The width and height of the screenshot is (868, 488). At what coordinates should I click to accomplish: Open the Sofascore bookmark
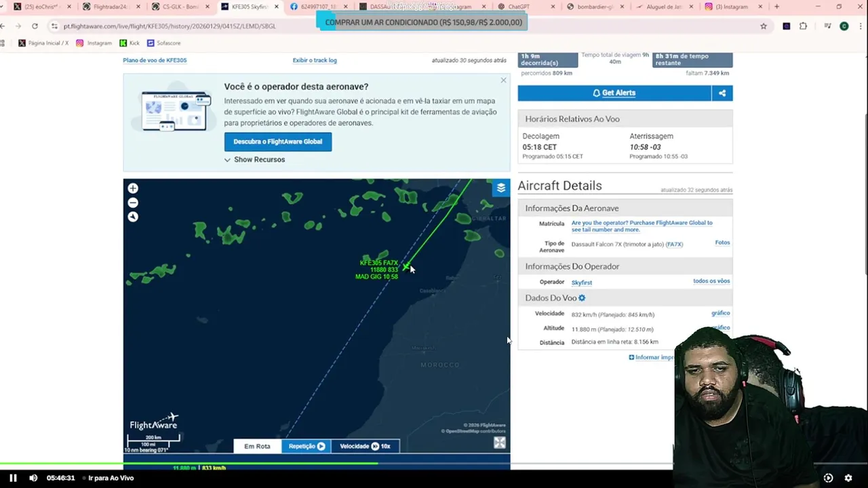pos(163,43)
